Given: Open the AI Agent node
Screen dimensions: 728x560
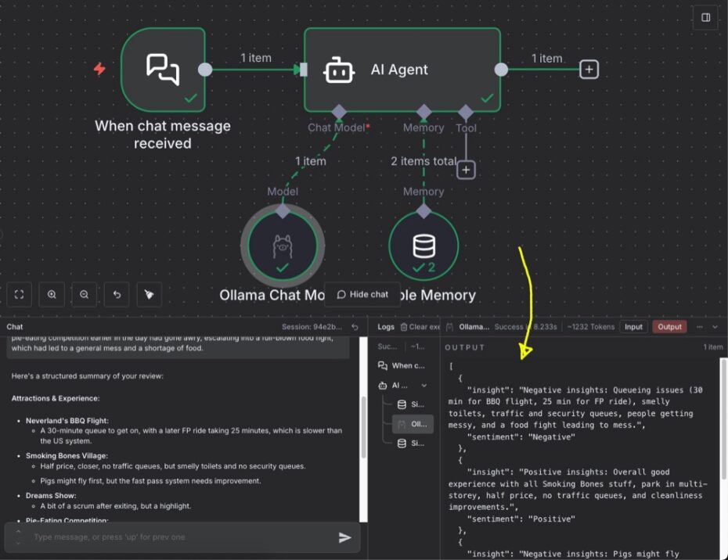Looking at the screenshot, I should click(402, 70).
